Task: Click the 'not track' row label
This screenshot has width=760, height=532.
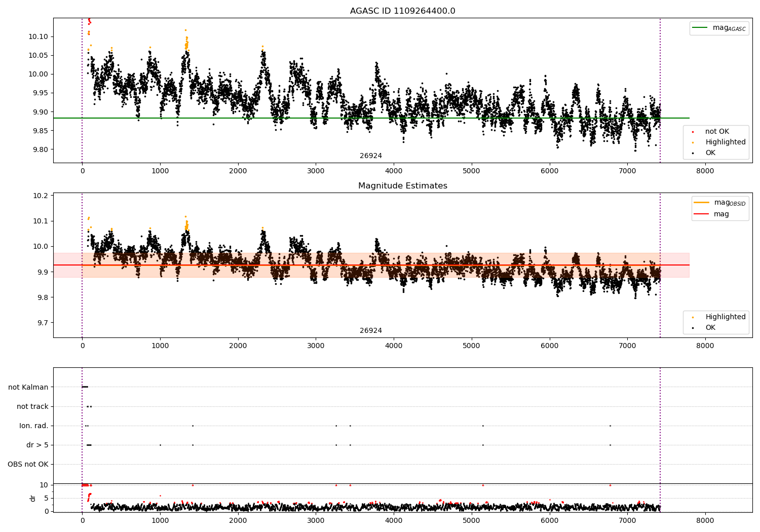Action: click(x=32, y=407)
